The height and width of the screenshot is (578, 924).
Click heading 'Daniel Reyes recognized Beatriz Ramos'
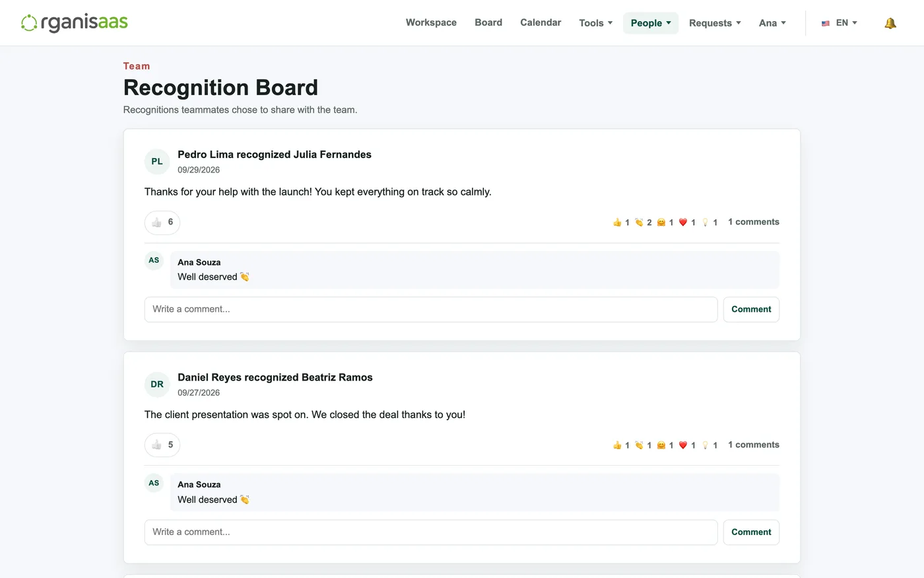tap(275, 377)
